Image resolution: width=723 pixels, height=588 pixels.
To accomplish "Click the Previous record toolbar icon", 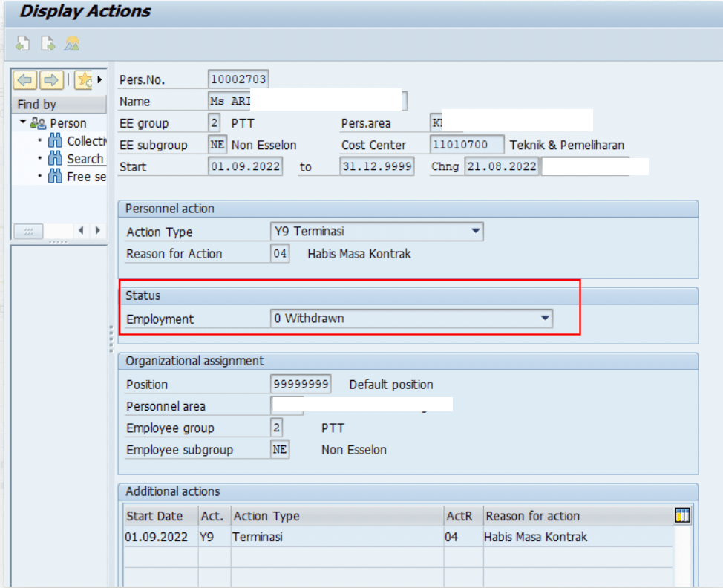I will point(23,44).
